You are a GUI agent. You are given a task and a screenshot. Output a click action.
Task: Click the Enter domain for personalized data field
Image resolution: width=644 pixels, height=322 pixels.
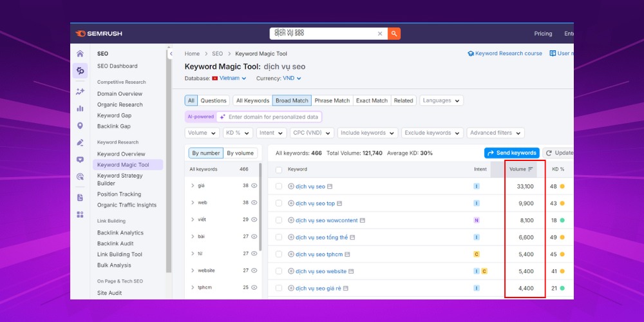click(269, 117)
